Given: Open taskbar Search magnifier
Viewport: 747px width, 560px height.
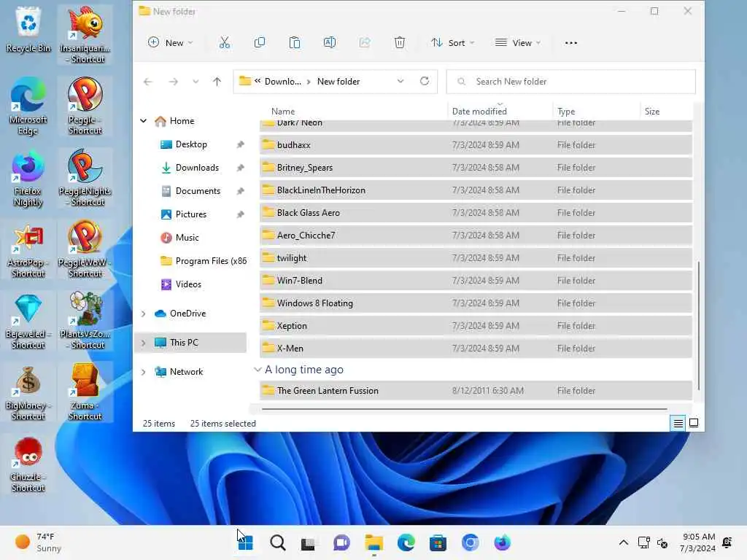Looking at the screenshot, I should pos(278,542).
